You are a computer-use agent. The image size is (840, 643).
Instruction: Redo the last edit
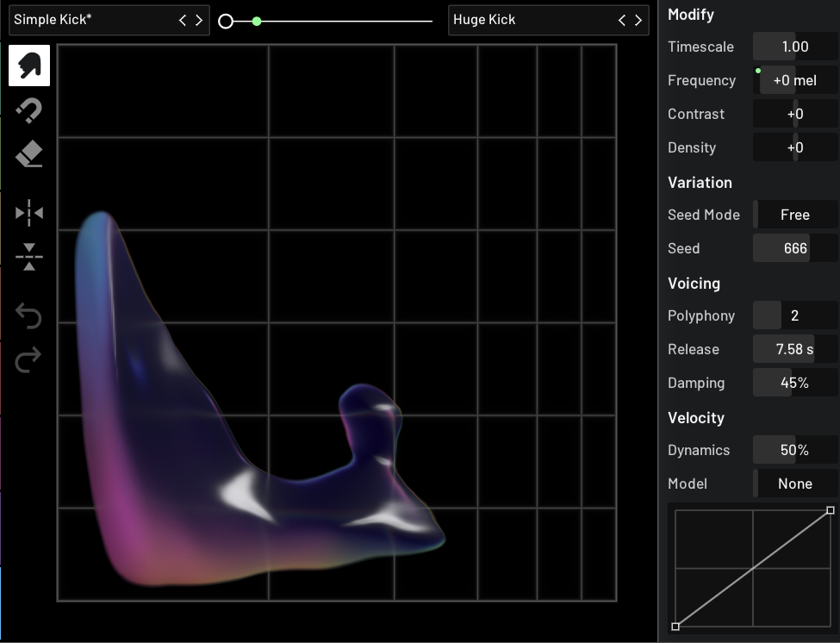29,359
